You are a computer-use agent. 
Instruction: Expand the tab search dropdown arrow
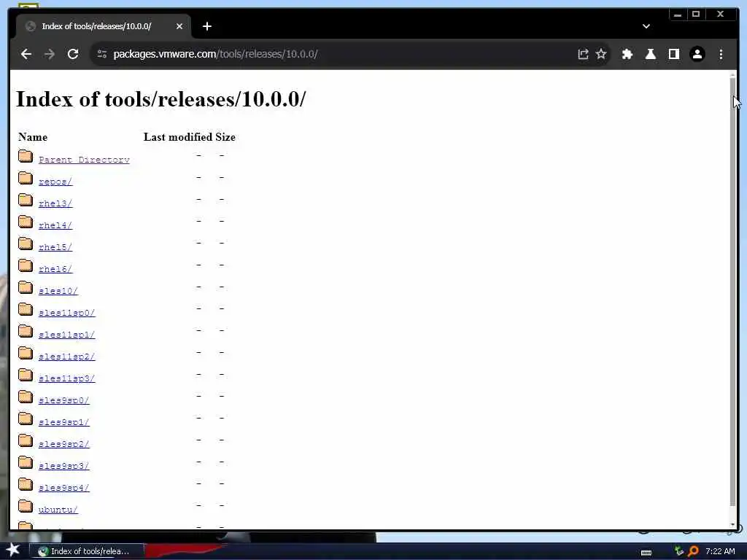point(646,26)
